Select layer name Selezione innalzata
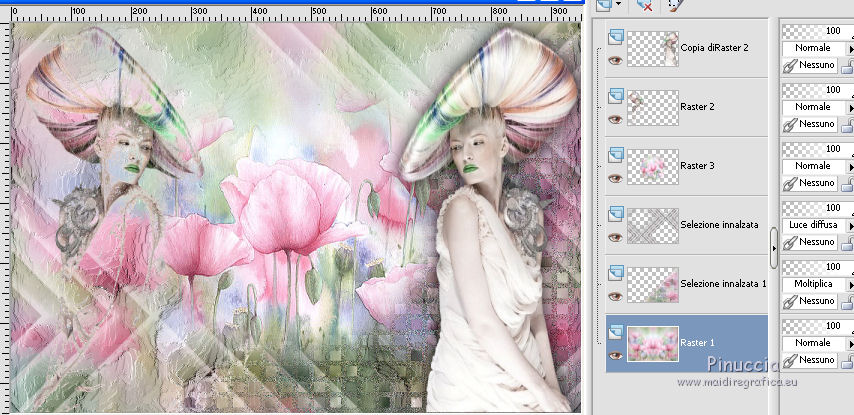This screenshot has width=854, height=415. click(x=719, y=224)
